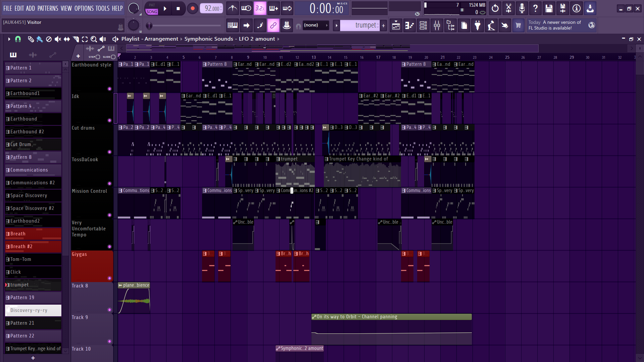Add new pattern with plus button
This screenshot has width=644, height=362.
[x=383, y=25]
